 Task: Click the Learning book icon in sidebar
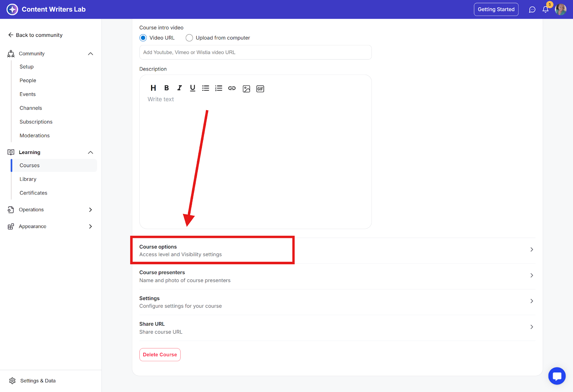click(x=11, y=152)
